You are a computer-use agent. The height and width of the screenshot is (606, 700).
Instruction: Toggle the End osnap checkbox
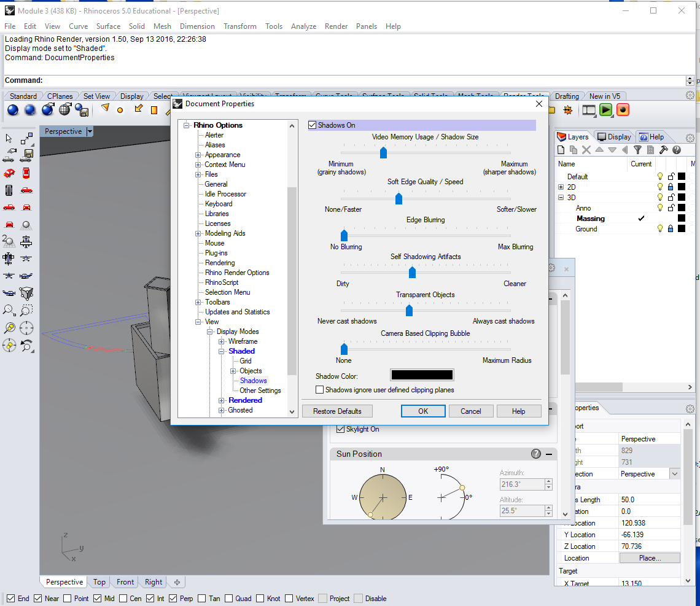pos(10,599)
